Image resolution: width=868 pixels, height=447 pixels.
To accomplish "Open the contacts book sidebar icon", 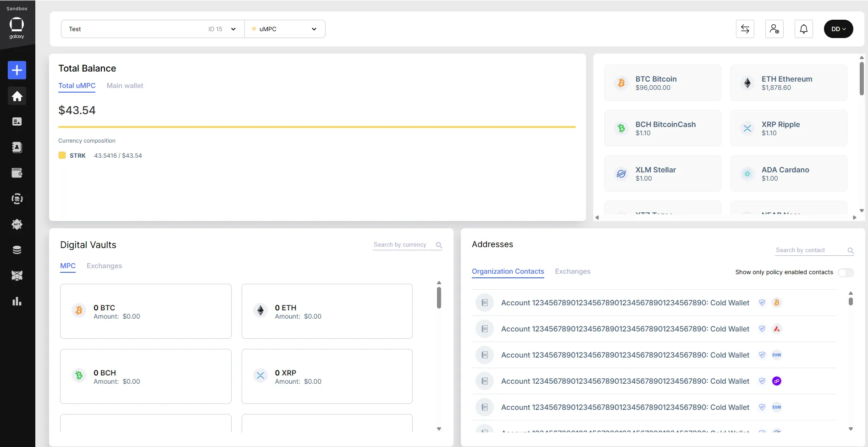I will (x=17, y=147).
